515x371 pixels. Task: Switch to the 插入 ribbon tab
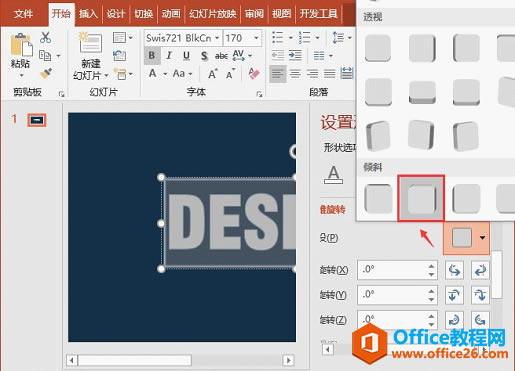88,14
